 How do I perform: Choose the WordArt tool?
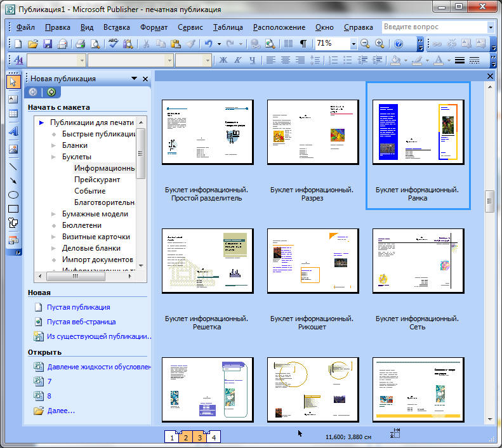13,131
